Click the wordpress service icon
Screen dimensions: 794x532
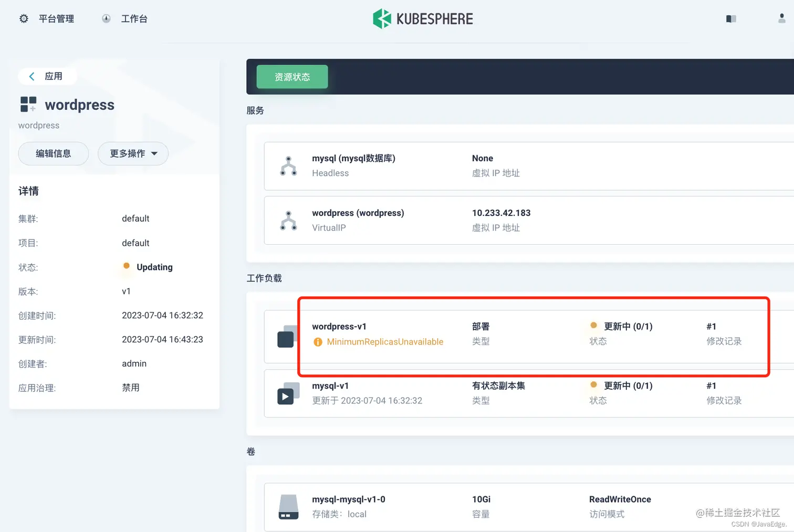[288, 221]
